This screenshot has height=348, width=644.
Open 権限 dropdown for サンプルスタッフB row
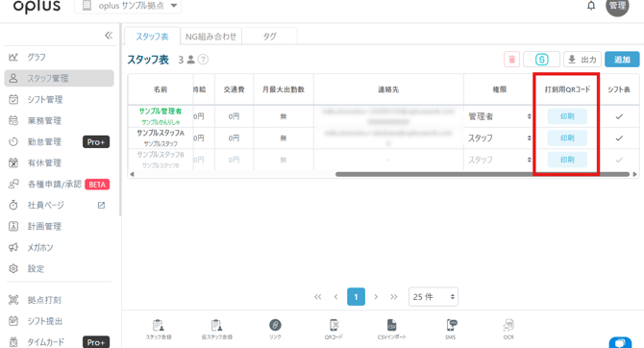(x=500, y=160)
